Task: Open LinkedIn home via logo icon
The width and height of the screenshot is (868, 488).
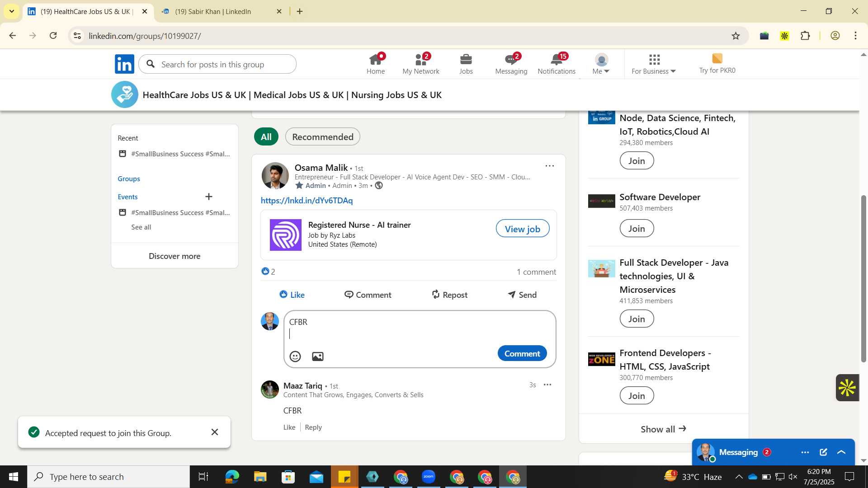Action: pos(124,64)
